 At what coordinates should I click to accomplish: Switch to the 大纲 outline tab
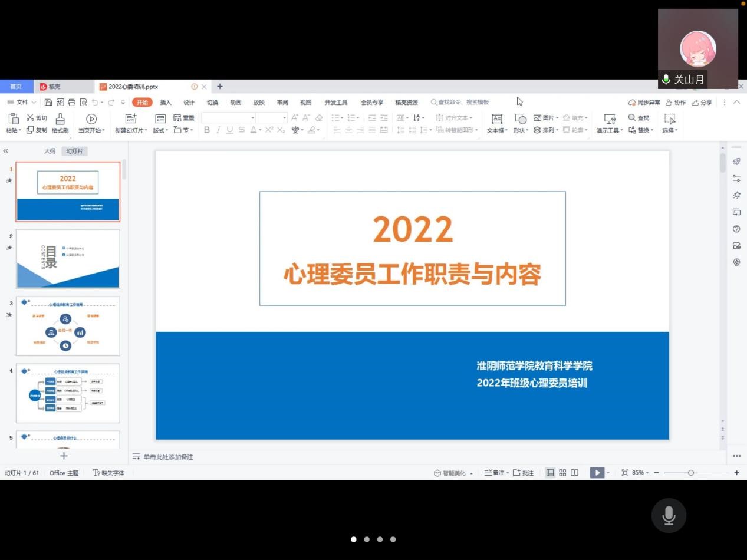tap(50, 151)
